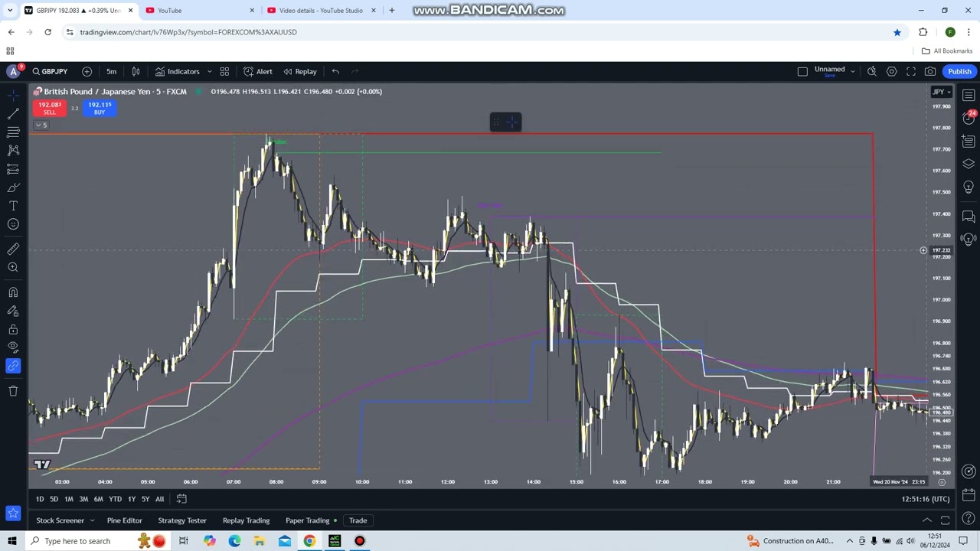Open chart settings hexagon icon
The width and height of the screenshot is (980, 551).
click(891, 71)
